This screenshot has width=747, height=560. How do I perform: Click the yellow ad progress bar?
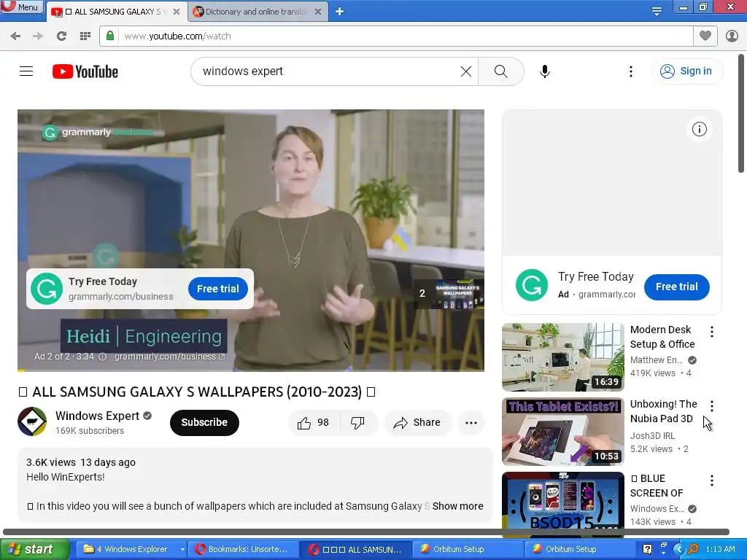[251, 370]
